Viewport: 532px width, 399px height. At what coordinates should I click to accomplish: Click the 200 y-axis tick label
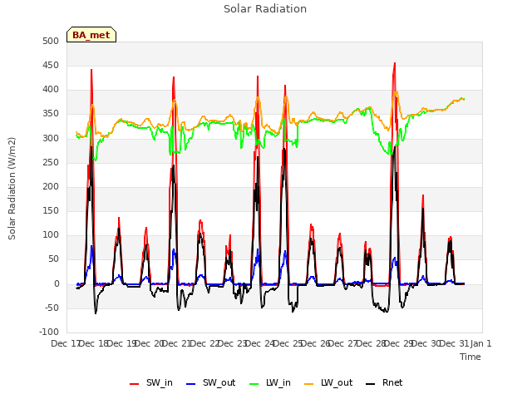(x=51, y=186)
